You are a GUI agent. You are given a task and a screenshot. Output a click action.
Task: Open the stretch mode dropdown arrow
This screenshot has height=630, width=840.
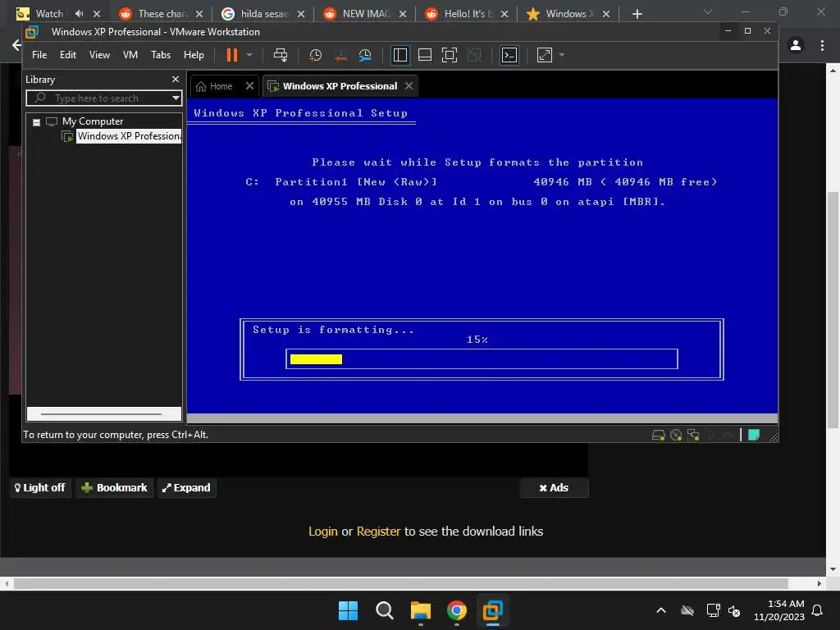[x=561, y=55]
